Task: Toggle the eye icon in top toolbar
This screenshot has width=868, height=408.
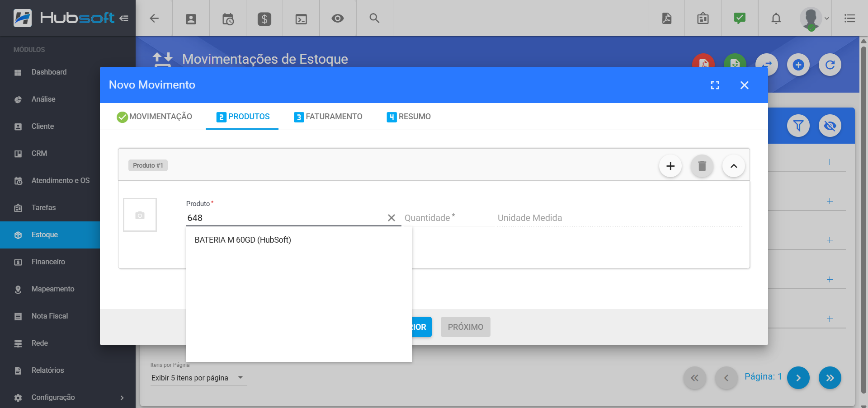Action: tap(338, 19)
